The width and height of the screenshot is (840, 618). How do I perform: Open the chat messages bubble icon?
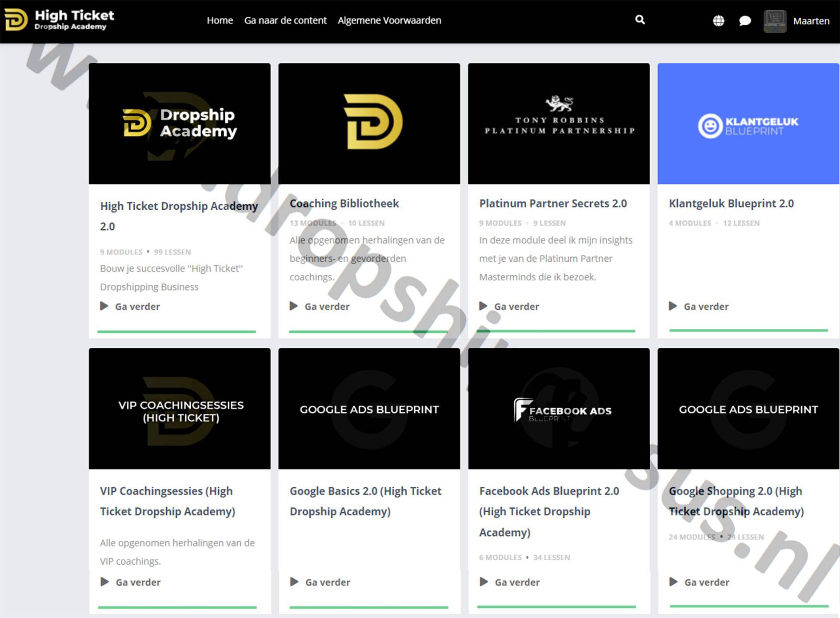click(x=745, y=21)
